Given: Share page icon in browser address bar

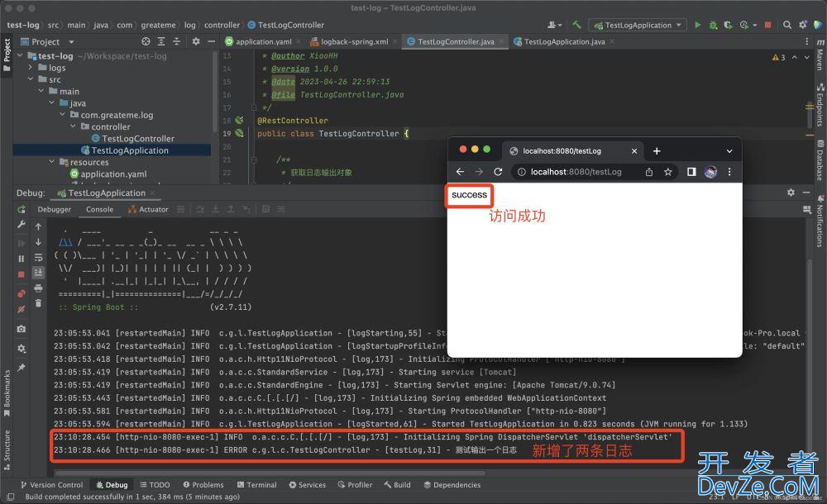Looking at the screenshot, I should click(649, 172).
